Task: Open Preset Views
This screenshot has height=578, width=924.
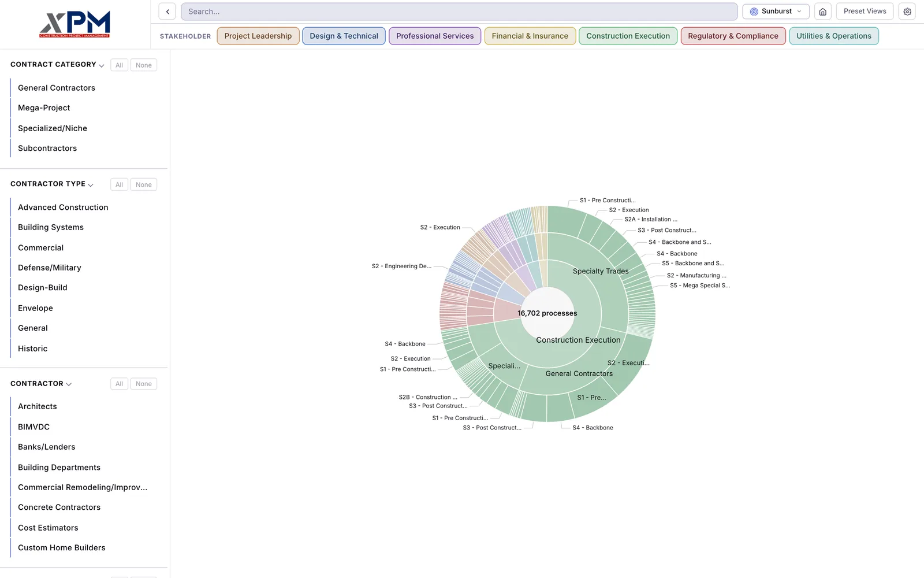Action: pos(865,12)
